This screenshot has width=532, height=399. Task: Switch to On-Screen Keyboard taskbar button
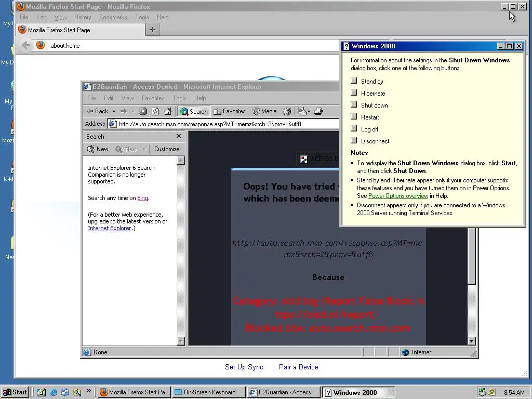(x=208, y=392)
